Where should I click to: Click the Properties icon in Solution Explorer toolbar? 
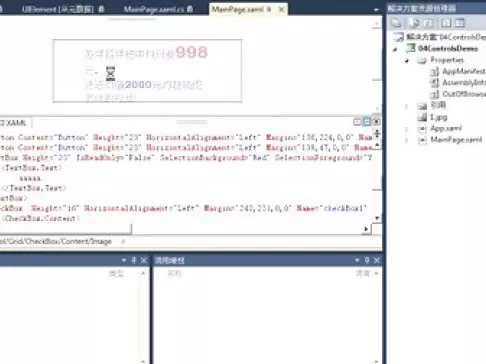tap(396, 23)
